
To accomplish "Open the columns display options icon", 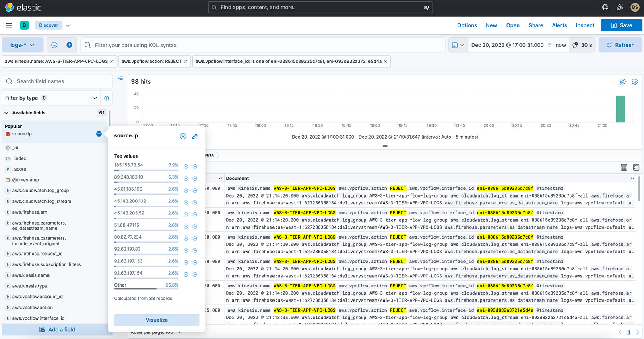I will pyautogui.click(x=624, y=167).
